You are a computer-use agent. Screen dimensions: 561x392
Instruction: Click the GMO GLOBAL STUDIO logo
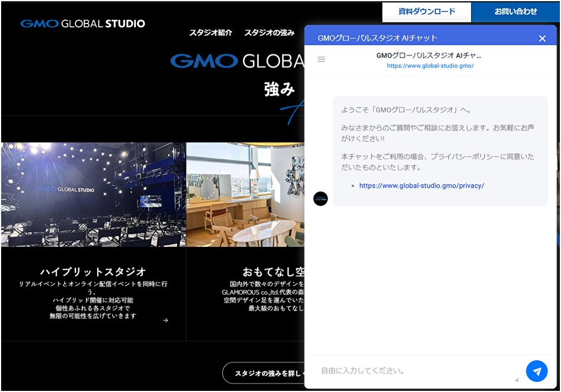coord(83,23)
